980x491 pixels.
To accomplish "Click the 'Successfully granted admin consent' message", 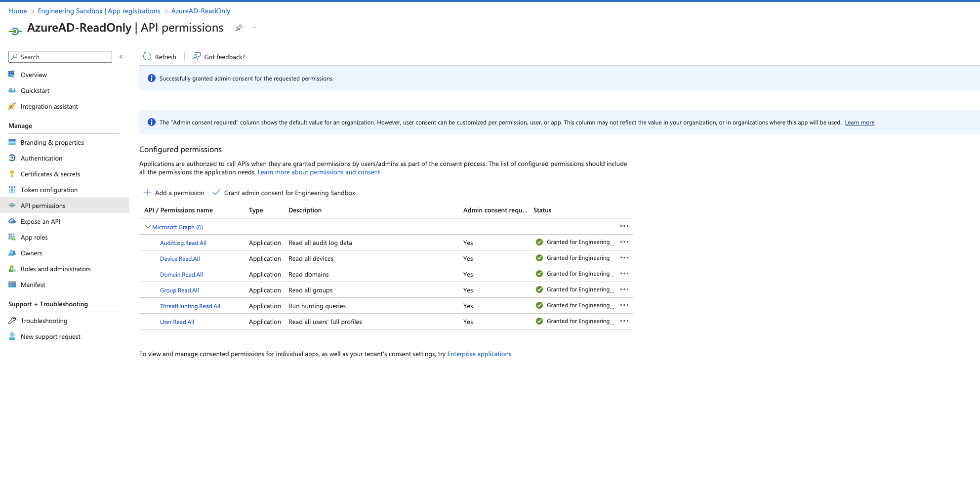I will [x=246, y=79].
